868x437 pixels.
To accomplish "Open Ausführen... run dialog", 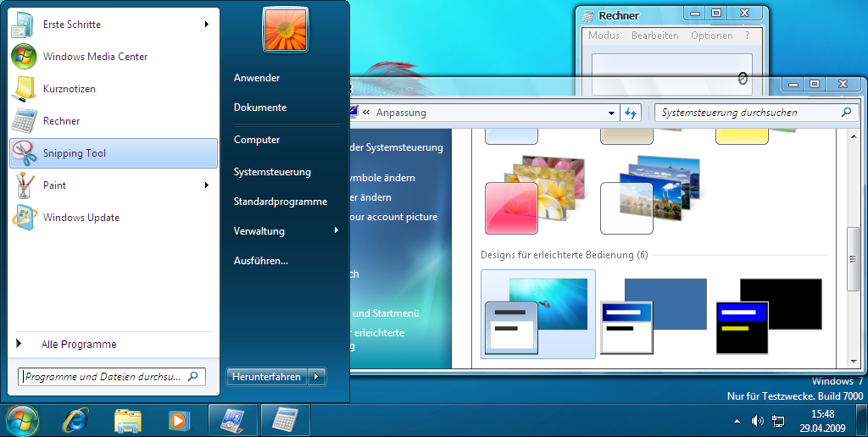I will (261, 261).
